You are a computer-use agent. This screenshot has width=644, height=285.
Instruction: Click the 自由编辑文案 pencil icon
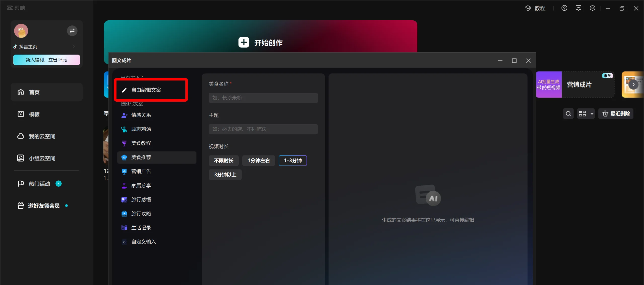[x=124, y=90]
